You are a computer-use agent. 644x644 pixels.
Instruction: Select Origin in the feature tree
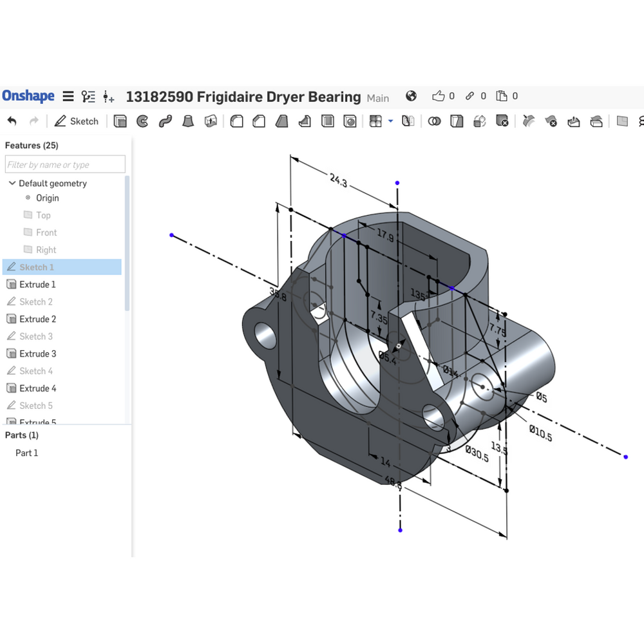coord(47,198)
